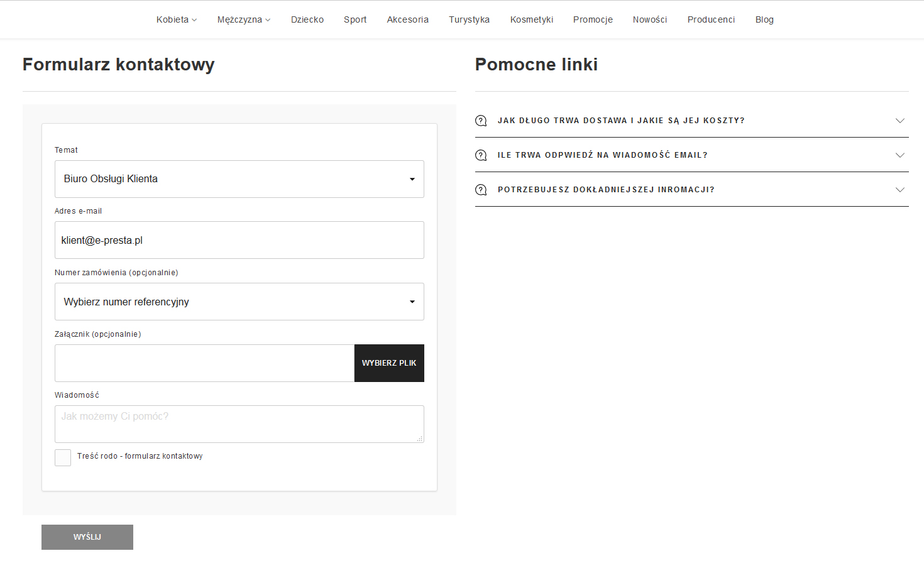This screenshot has height=568, width=924.
Task: Visit the Blog link
Action: 764,19
